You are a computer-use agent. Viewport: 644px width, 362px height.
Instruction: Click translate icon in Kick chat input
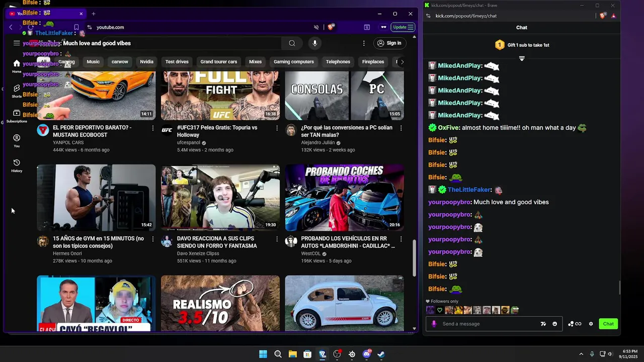tap(543, 324)
